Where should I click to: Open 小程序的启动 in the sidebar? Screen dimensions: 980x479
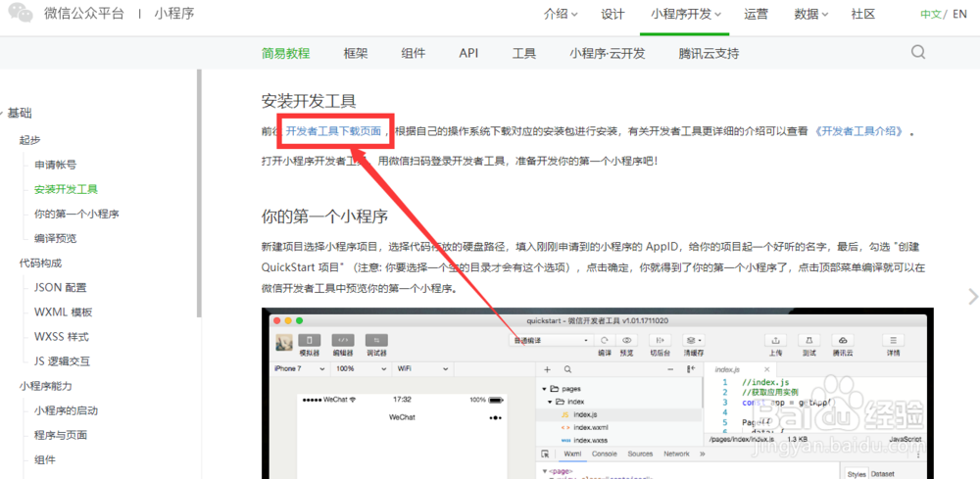click(66, 411)
